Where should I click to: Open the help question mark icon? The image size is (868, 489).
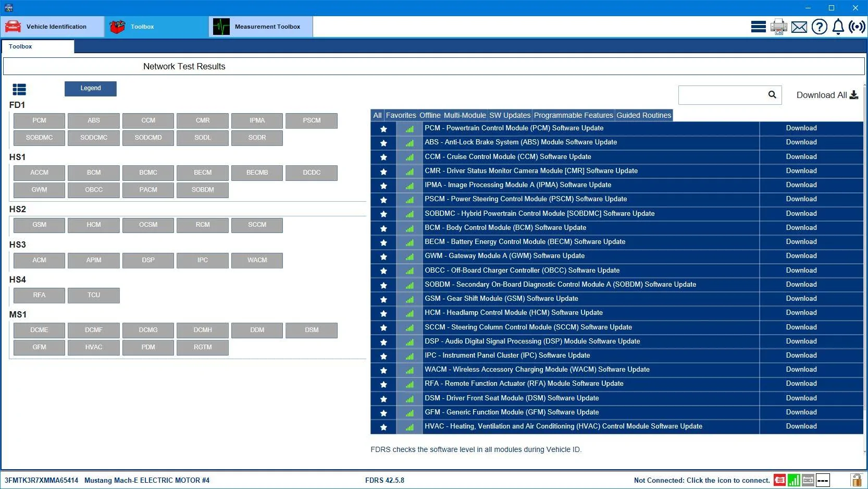coord(819,27)
